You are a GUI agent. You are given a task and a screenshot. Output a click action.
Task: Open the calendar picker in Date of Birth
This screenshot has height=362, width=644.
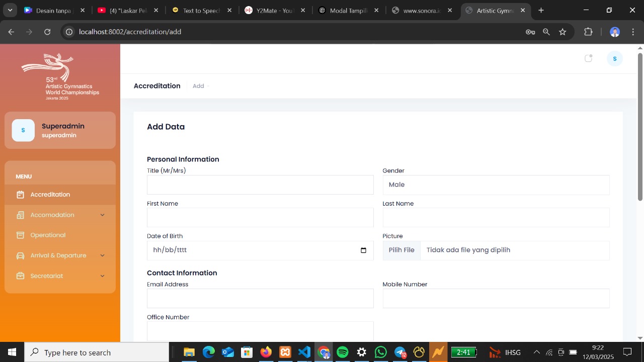(363, 250)
